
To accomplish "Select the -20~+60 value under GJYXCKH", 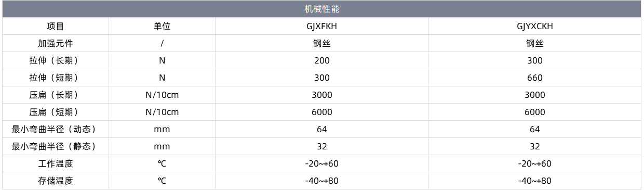I will click(x=535, y=164).
